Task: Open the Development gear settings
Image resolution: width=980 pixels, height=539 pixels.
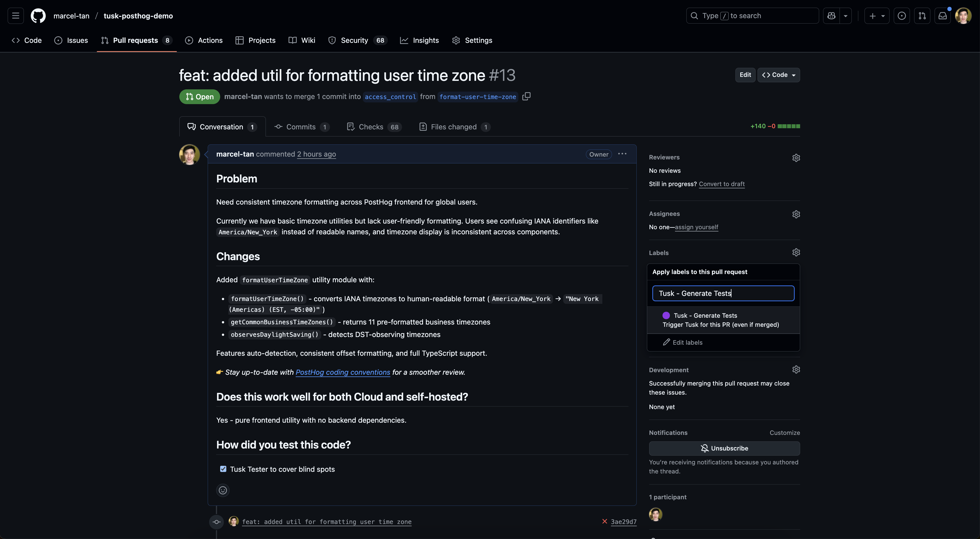Action: point(796,369)
